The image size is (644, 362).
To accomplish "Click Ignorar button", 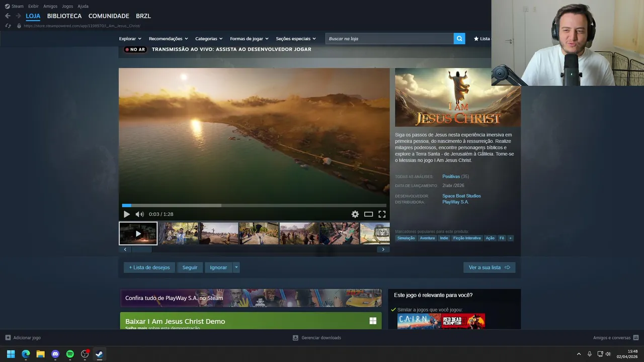I will point(218,267).
